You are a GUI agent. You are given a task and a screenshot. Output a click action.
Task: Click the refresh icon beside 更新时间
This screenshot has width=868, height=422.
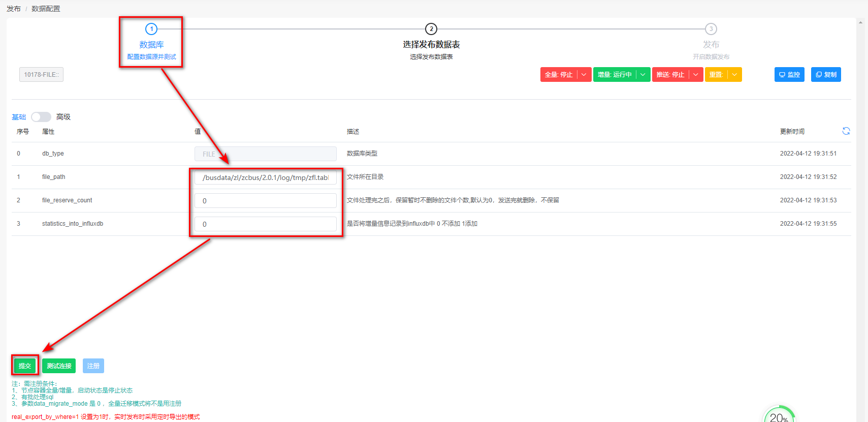846,131
